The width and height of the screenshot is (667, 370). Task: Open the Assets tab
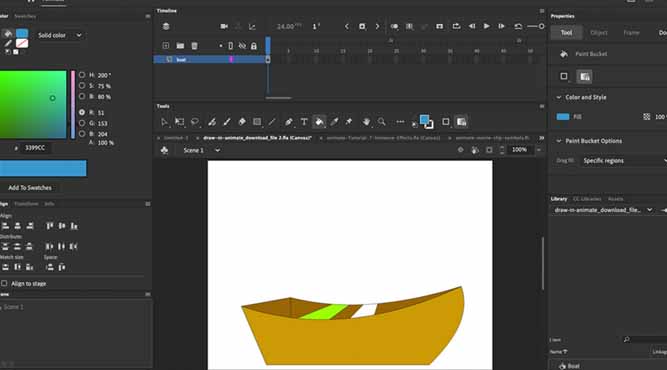pos(616,199)
